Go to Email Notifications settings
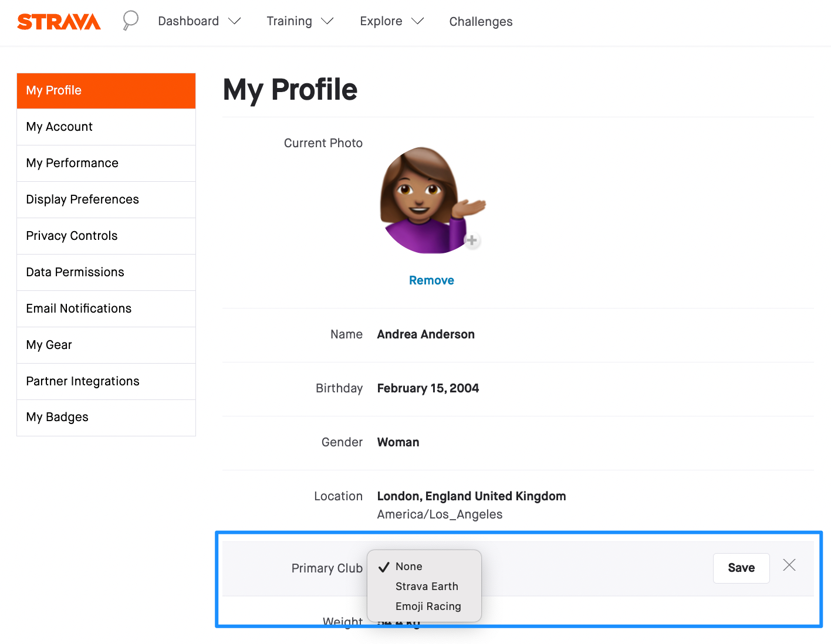 79,309
